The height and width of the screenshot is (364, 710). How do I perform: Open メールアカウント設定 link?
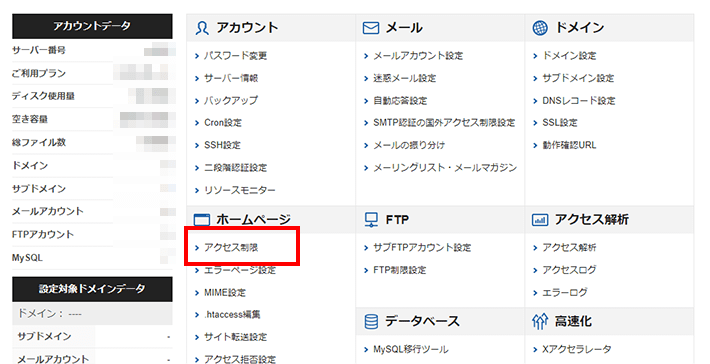[x=418, y=56]
